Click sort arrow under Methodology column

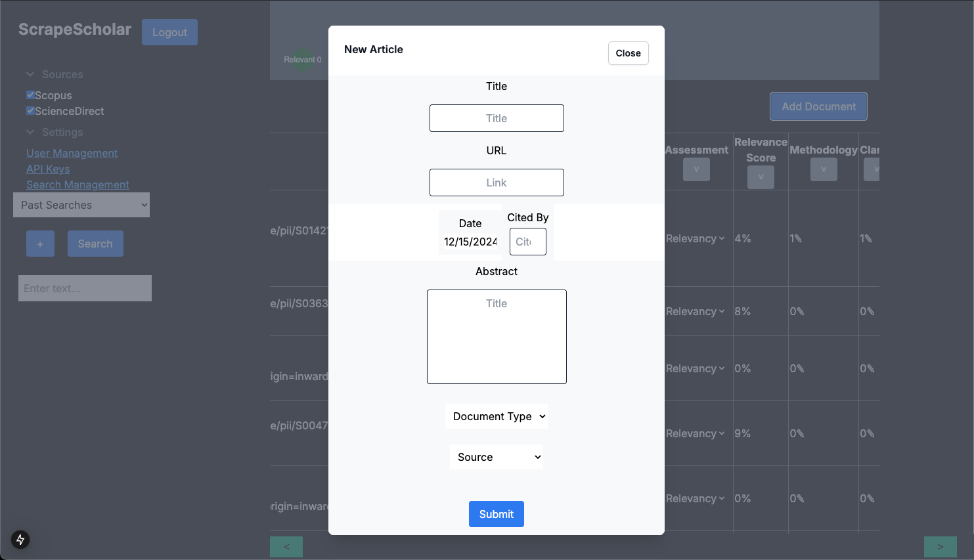point(824,169)
